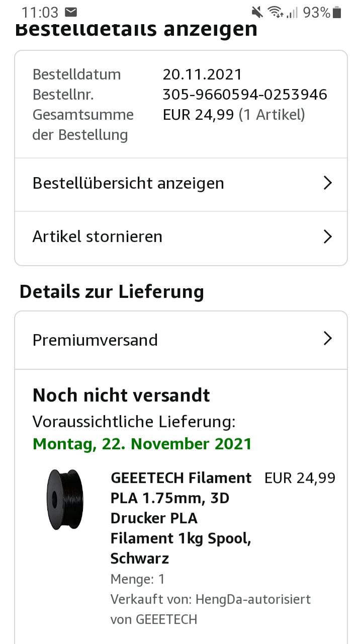Screen dimensions: 362x644
Task: Open Bestellübersicht anzeigen row
Action: point(128,183)
